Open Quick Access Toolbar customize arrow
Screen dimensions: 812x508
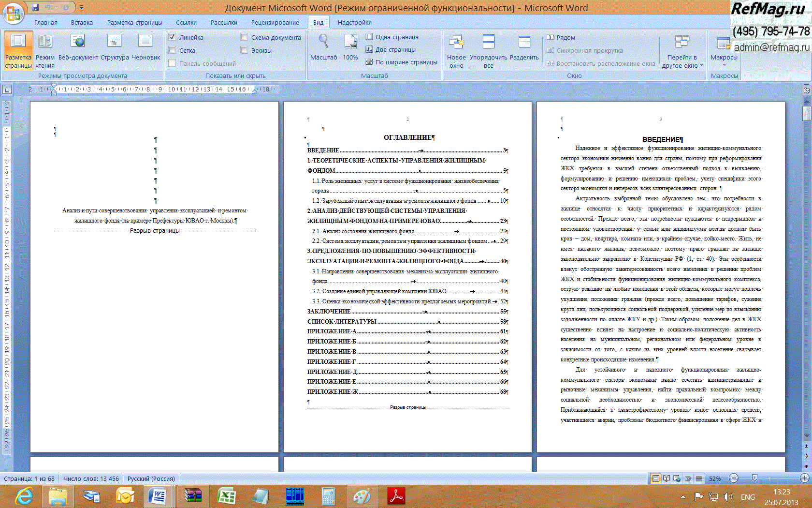point(82,7)
